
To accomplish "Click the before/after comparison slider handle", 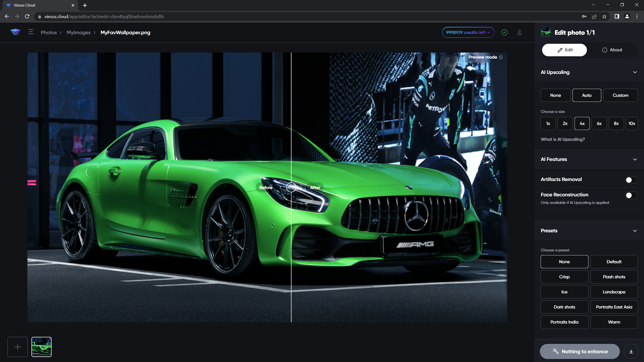I will click(x=291, y=187).
